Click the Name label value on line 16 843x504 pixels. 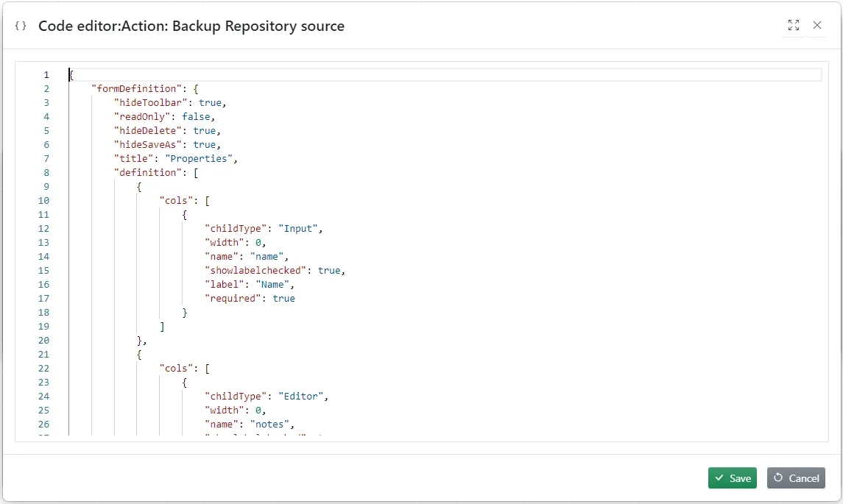pyautogui.click(x=274, y=284)
